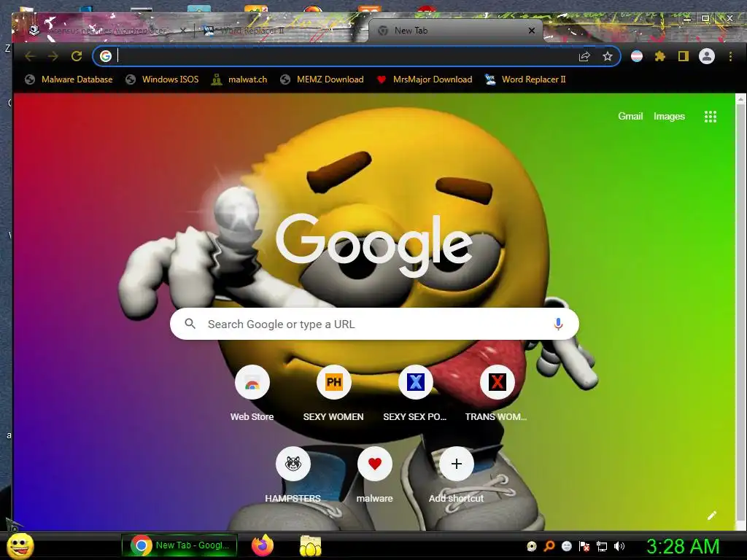747x560 pixels.
Task: Open the HAMPSTERS shortcut tile
Action: click(293, 475)
